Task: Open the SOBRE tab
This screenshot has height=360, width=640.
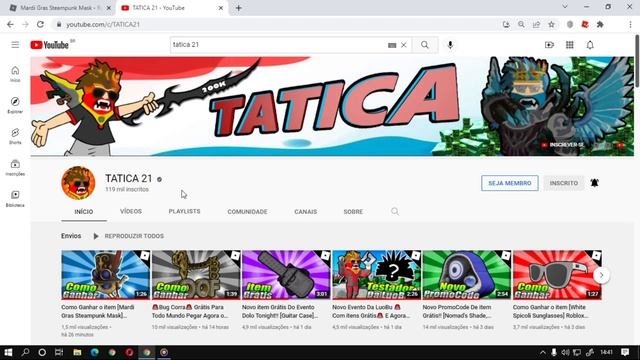Action: (353, 211)
